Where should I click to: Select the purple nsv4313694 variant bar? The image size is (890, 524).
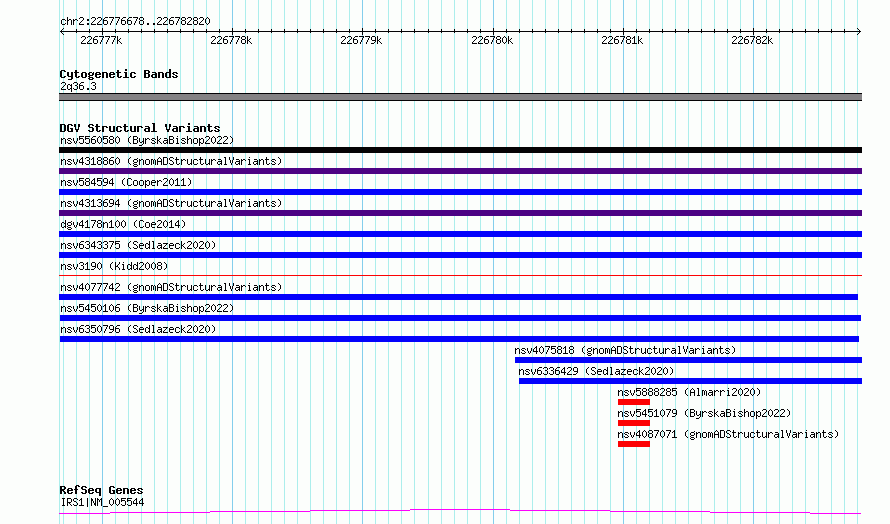[x=460, y=213]
